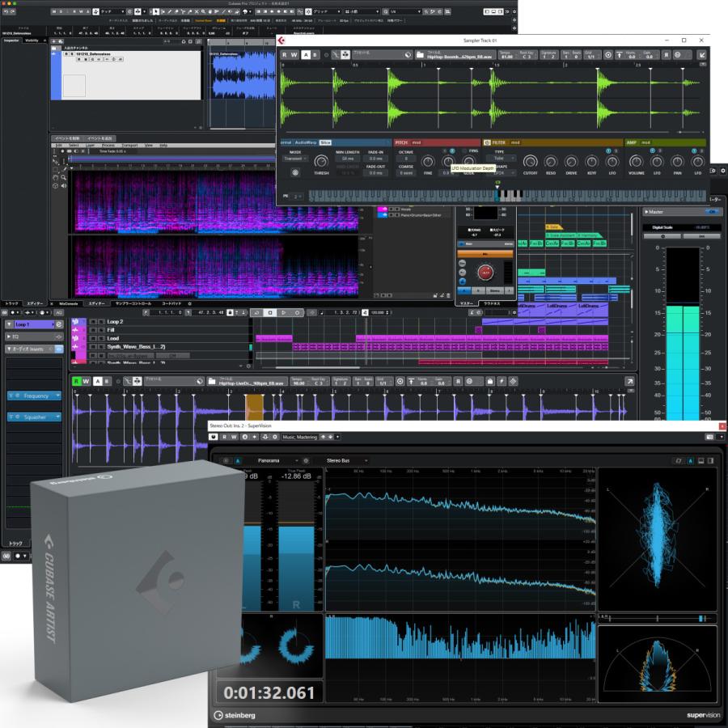Screen dimensions: 728x728
Task: Click the C3 root key on the keyboard
Action: point(497,196)
